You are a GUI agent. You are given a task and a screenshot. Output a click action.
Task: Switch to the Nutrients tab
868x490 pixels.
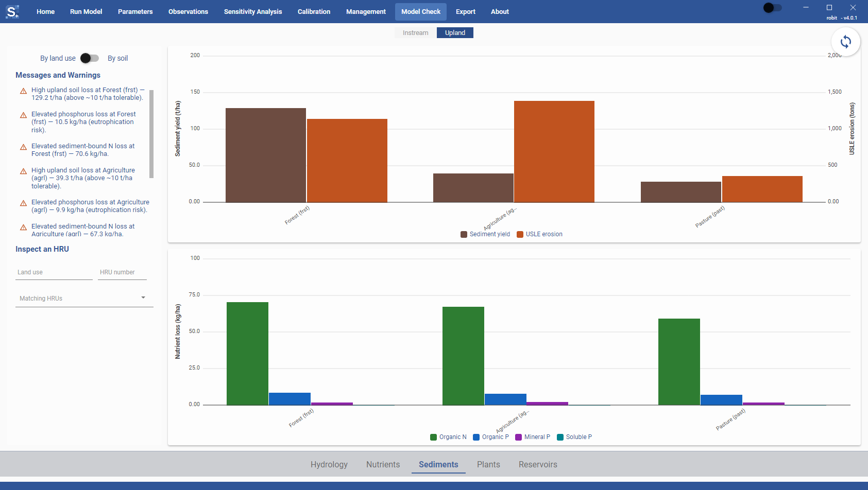383,464
